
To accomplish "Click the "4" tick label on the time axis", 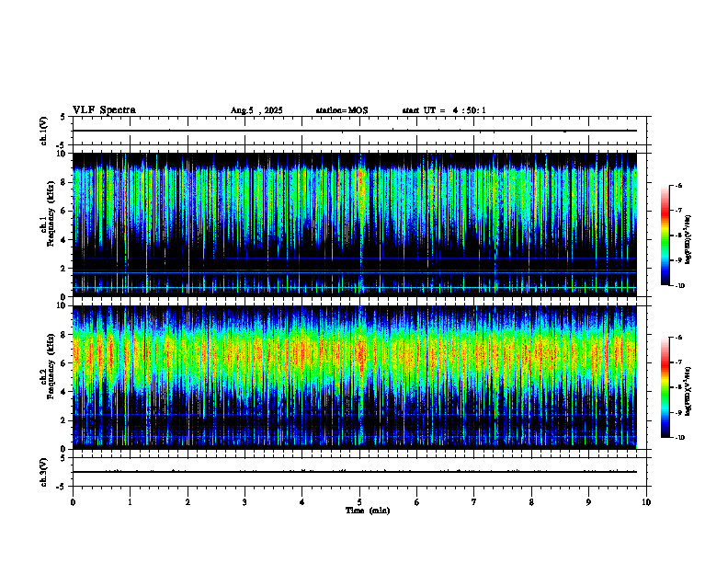I will tap(302, 502).
